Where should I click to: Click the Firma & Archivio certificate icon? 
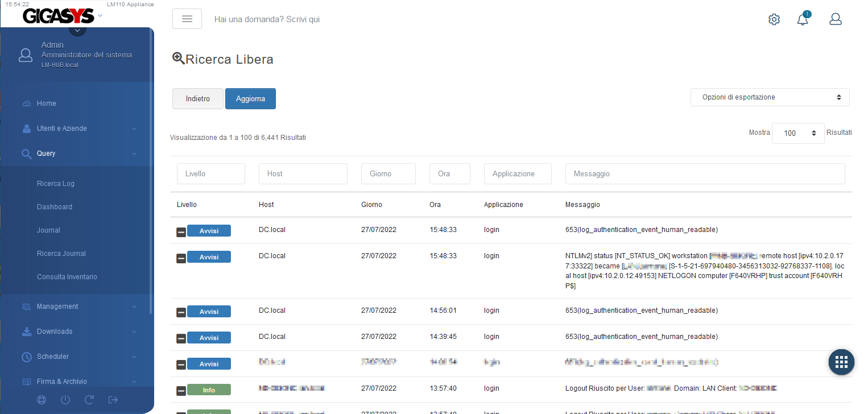[26, 382]
